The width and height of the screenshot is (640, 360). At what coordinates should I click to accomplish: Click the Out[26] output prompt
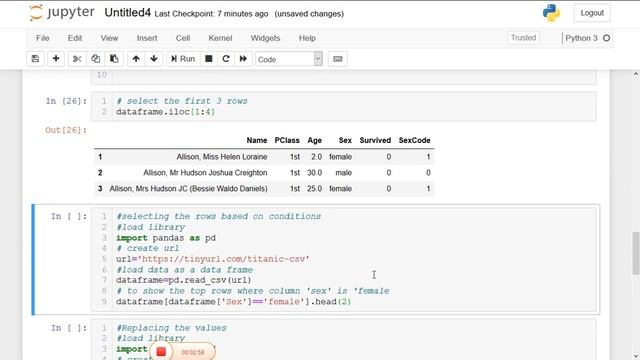(x=66, y=130)
